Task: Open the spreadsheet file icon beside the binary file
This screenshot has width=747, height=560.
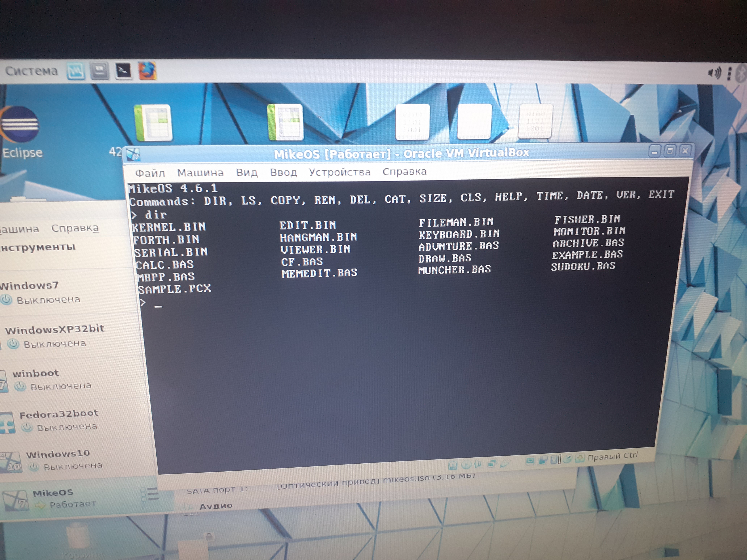Action: pos(285,122)
